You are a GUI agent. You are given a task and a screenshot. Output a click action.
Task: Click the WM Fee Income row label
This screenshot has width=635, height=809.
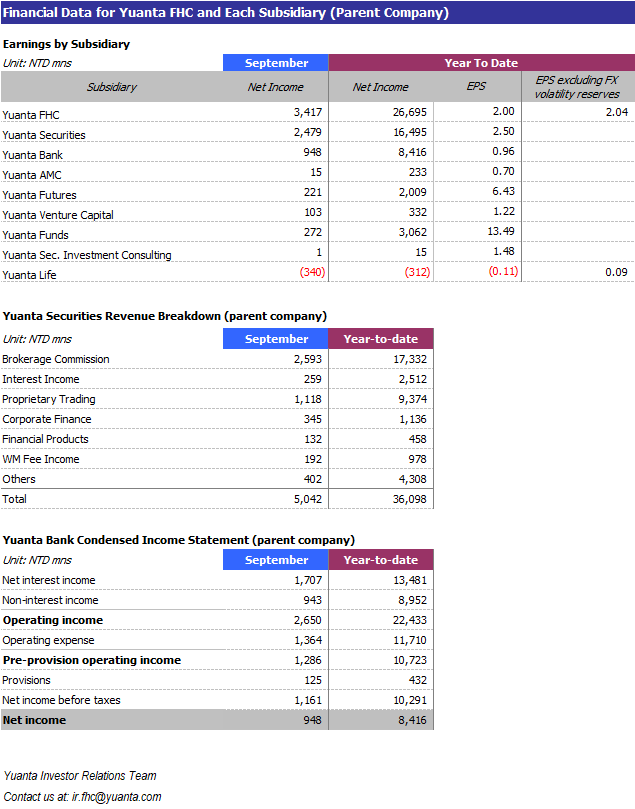[x=41, y=459]
